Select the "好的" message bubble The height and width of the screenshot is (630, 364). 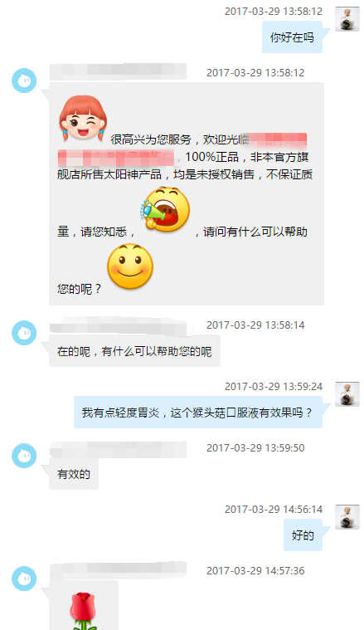click(303, 535)
